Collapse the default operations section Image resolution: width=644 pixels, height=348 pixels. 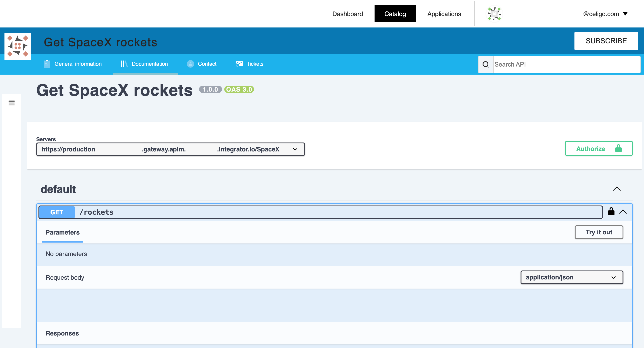pyautogui.click(x=617, y=189)
